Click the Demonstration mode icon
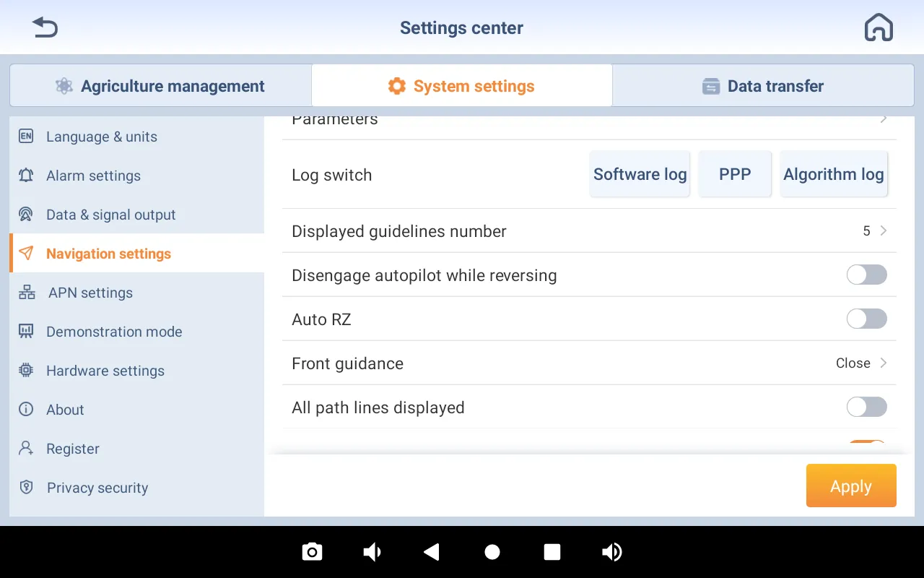The image size is (924, 578). (26, 332)
